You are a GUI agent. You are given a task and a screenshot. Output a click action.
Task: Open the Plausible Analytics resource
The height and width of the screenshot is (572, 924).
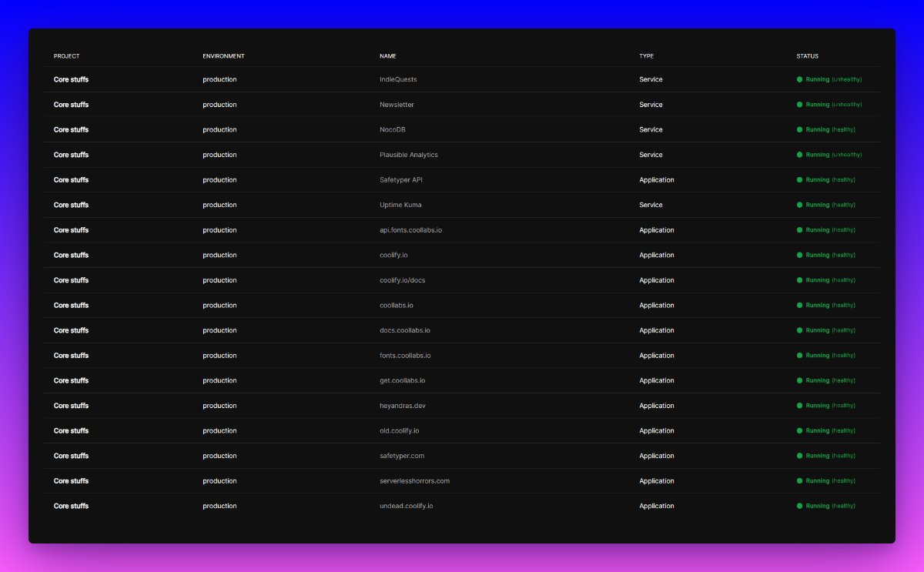click(x=409, y=155)
